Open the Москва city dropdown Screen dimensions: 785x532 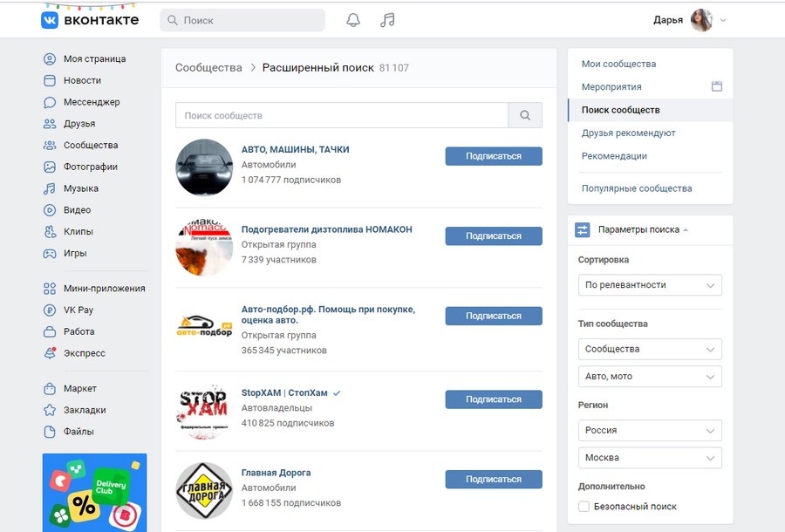(x=650, y=458)
